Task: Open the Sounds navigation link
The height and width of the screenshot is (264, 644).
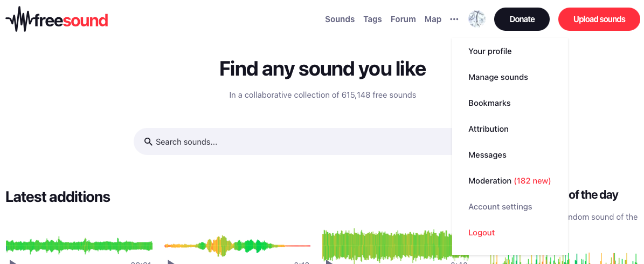Action: pyautogui.click(x=340, y=19)
